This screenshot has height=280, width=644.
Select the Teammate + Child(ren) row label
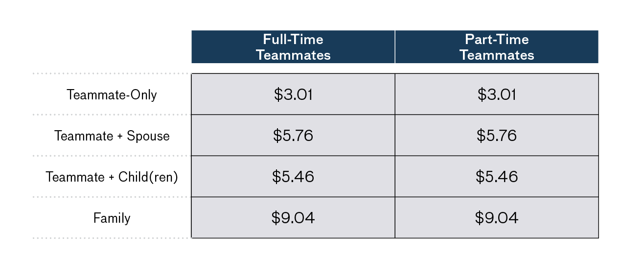112,177
